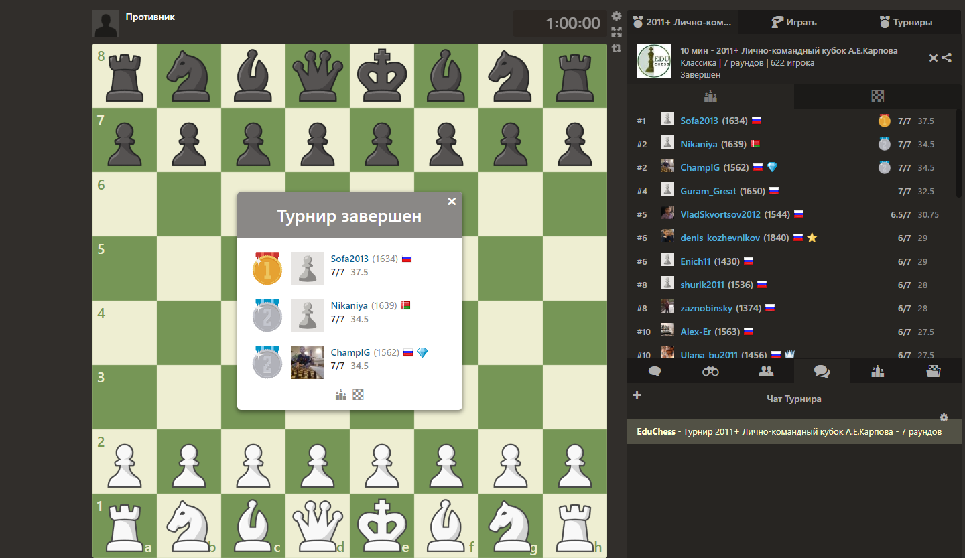Add new chat with plus icon

(637, 395)
